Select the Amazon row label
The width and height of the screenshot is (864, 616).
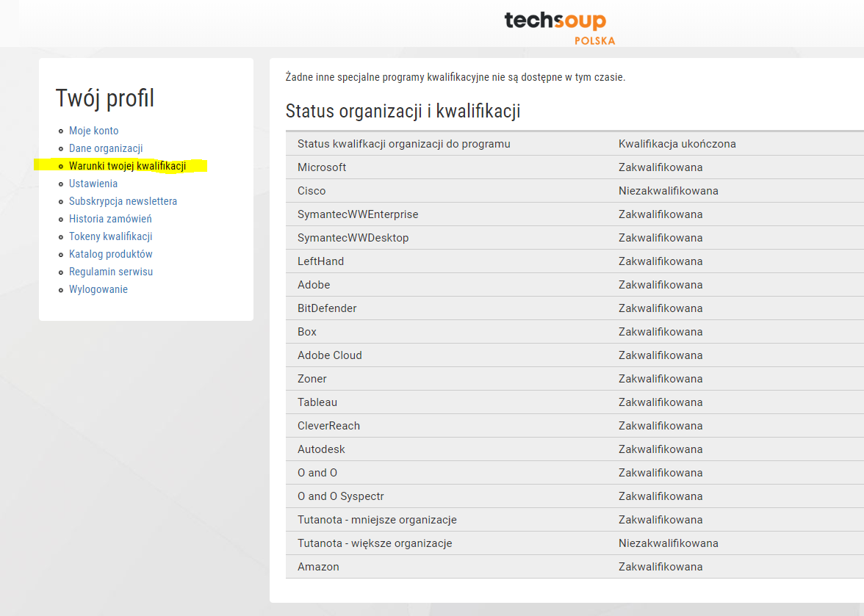319,567
